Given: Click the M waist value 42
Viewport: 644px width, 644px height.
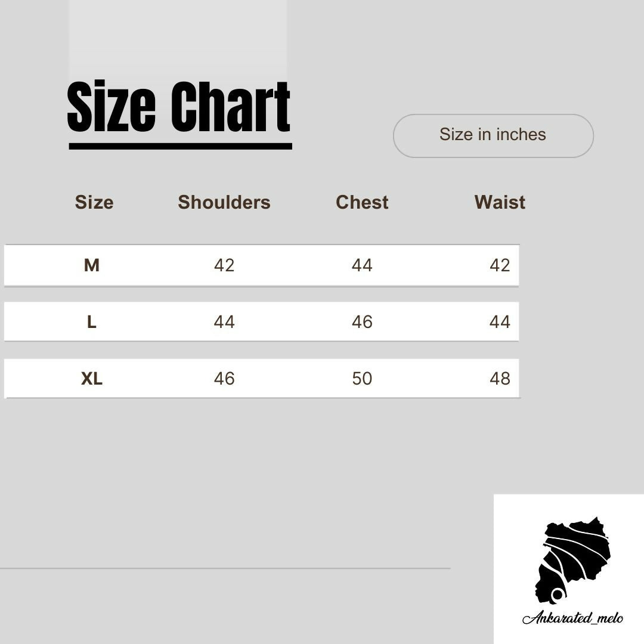Looking at the screenshot, I should coord(500,265).
